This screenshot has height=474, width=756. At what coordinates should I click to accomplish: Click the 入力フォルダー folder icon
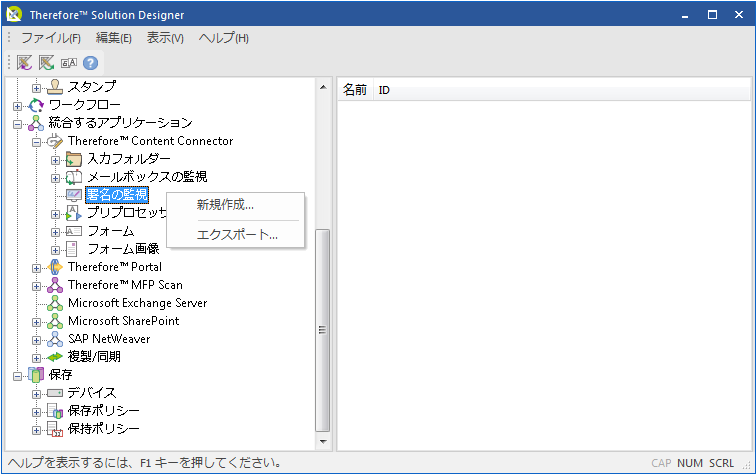[x=74, y=159]
